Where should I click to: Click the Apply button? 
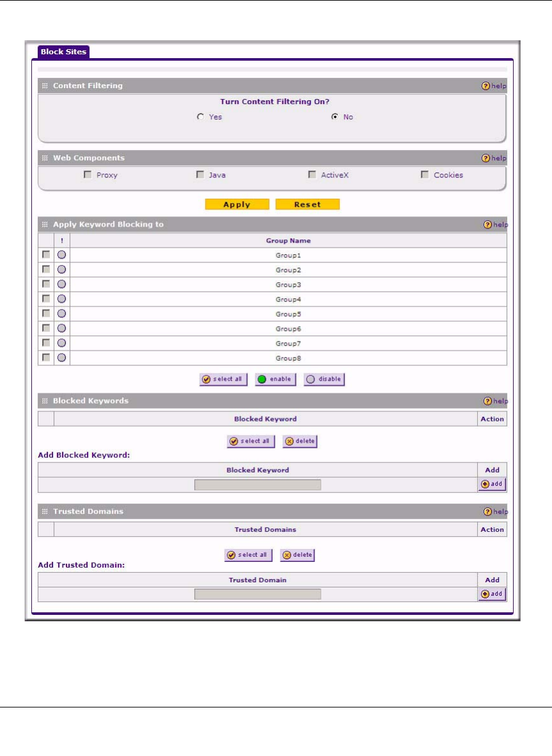click(237, 204)
